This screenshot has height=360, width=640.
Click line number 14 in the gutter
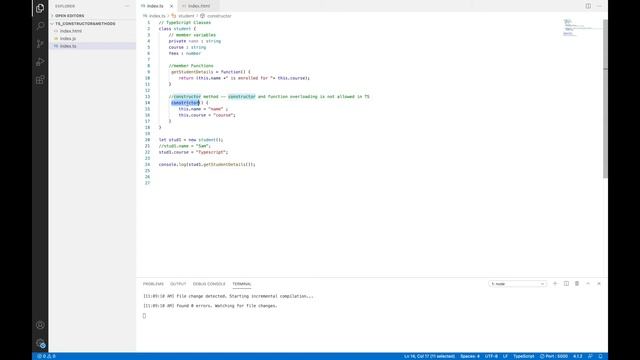pyautogui.click(x=147, y=103)
